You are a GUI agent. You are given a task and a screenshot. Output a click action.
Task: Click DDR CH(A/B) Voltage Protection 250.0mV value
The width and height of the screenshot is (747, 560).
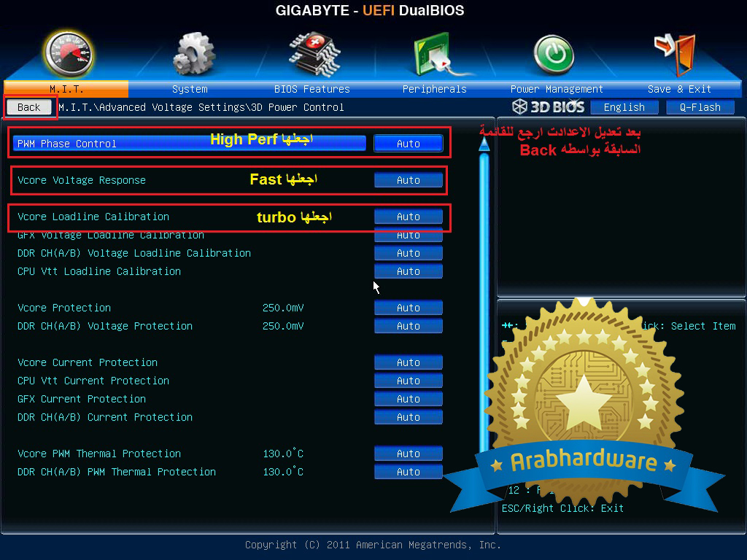(x=283, y=326)
